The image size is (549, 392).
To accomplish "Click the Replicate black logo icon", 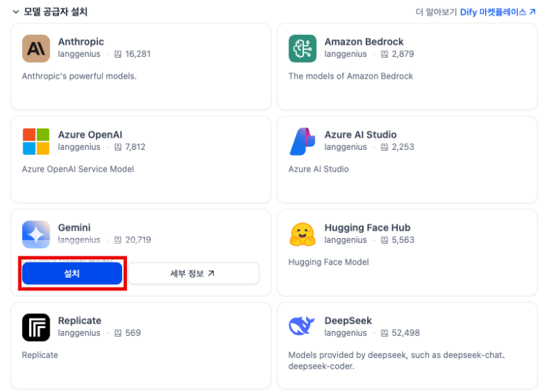I will (x=36, y=327).
